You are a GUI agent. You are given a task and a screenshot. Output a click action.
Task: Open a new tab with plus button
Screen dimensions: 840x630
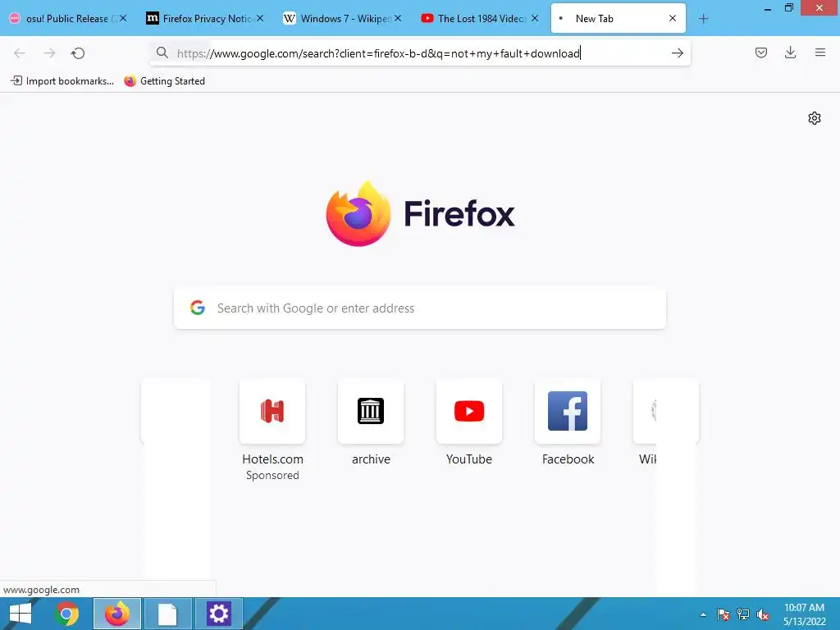click(x=703, y=19)
